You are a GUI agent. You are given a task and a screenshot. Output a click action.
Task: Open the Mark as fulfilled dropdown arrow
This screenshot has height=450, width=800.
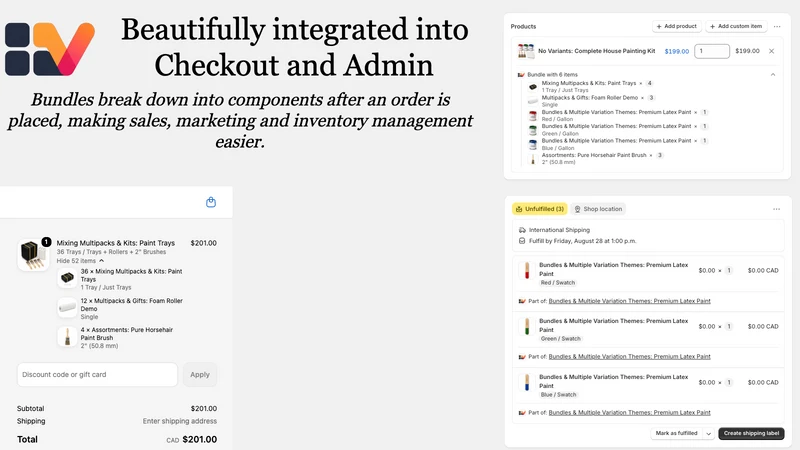click(x=709, y=434)
